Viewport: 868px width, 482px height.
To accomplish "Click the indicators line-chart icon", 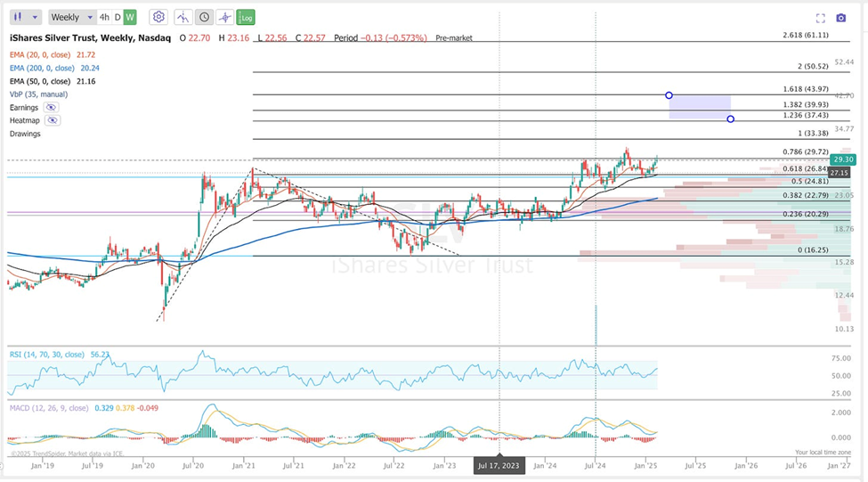I will coord(183,17).
